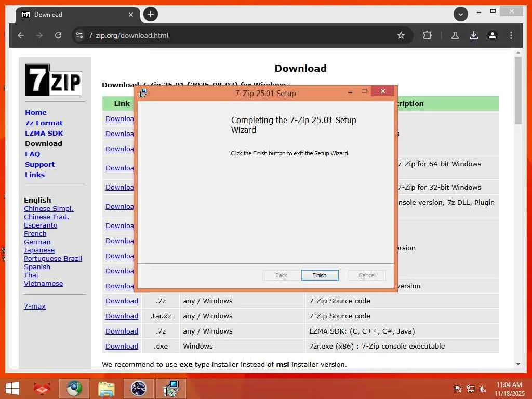
Task: Bookmark this page with the star icon
Action: [401, 35]
